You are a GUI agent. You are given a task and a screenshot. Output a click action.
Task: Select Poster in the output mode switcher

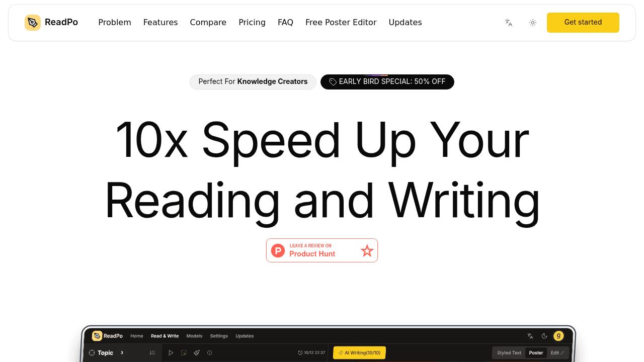(x=536, y=353)
